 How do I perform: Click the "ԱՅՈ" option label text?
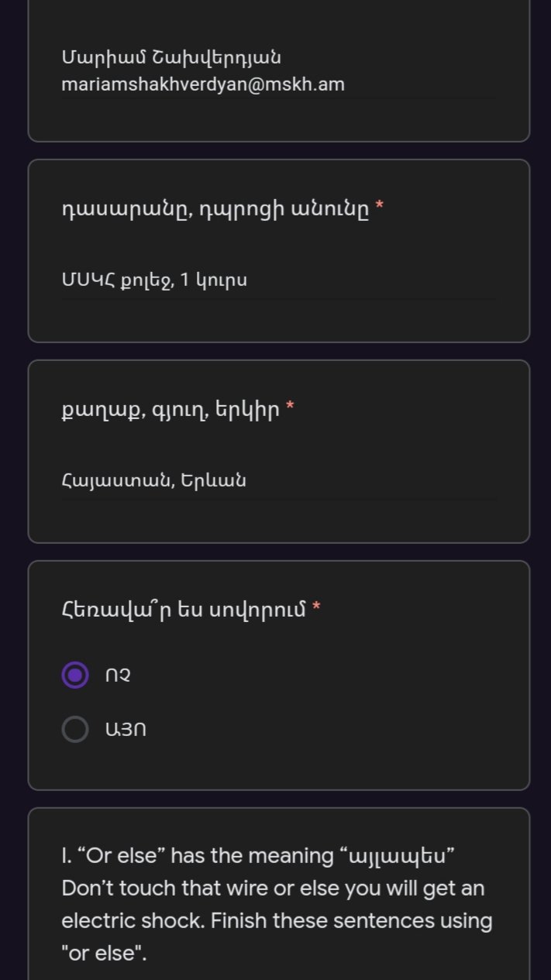(x=124, y=729)
